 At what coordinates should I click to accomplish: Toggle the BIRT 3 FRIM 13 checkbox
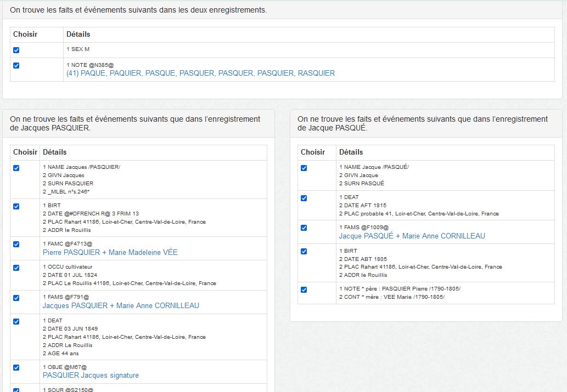coord(16,206)
